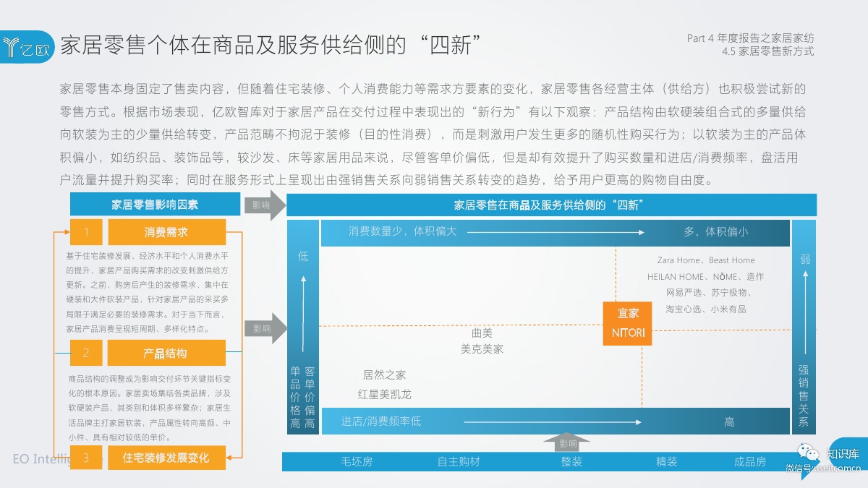Click the upward 影响 arrow above 整装
This screenshot has width=868, height=488.
567,442
